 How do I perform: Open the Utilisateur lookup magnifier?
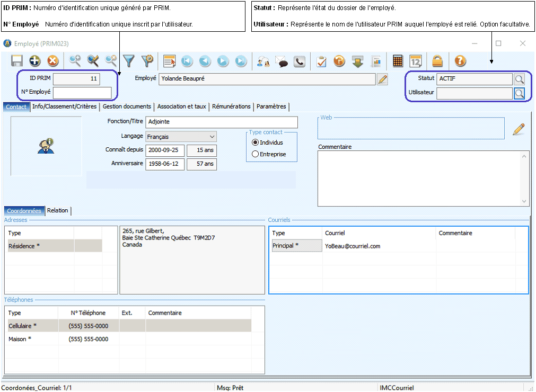click(519, 93)
